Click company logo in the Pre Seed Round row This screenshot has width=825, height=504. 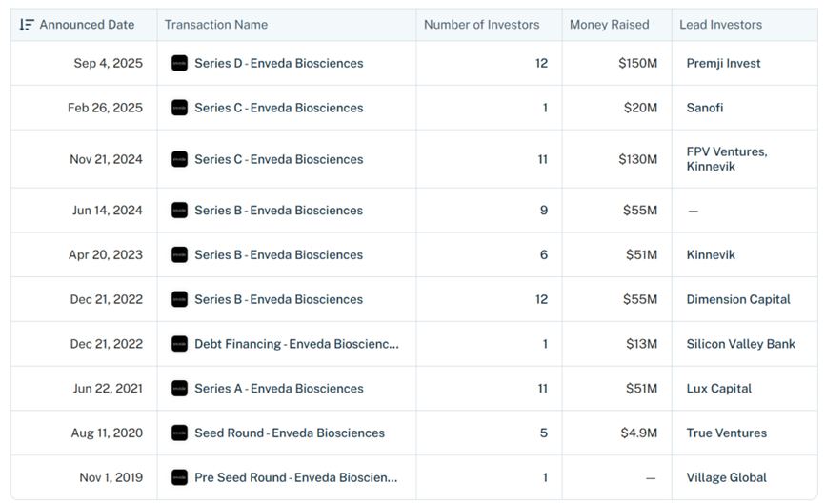pos(179,477)
